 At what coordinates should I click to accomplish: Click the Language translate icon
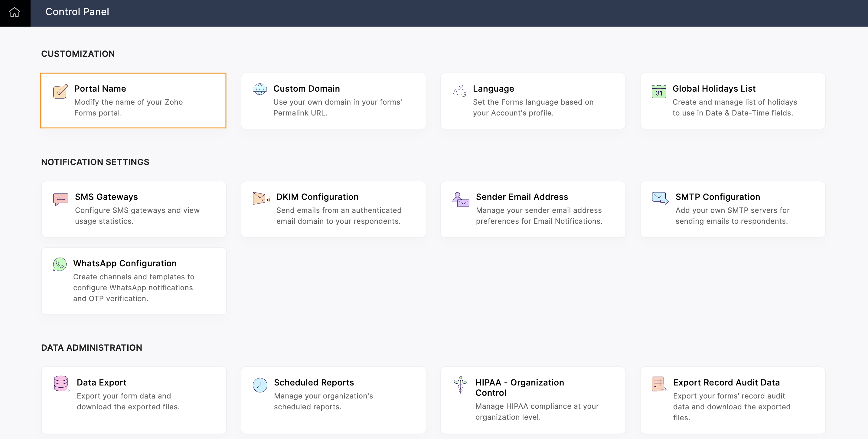click(459, 91)
